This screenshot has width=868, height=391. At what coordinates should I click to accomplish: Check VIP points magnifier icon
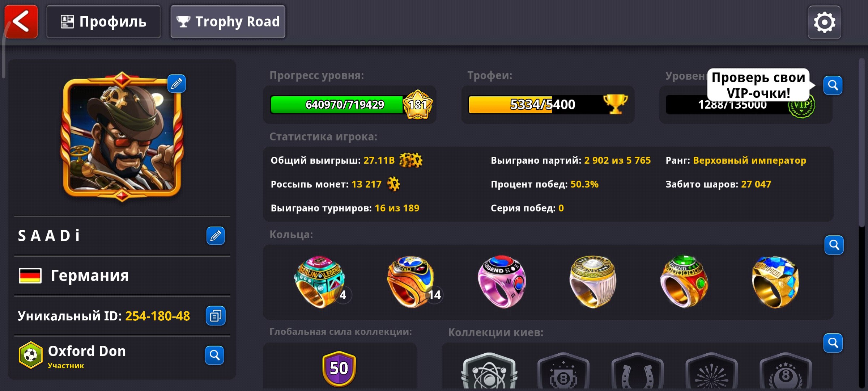tap(833, 85)
